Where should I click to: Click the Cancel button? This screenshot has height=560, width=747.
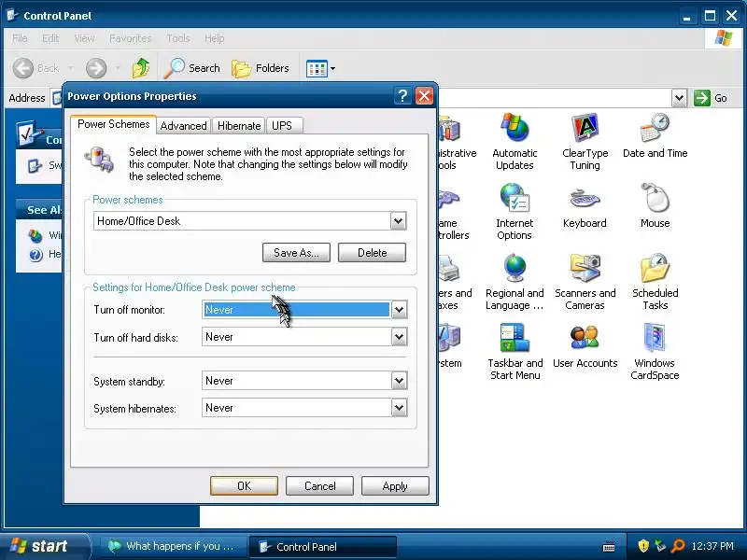(x=319, y=486)
